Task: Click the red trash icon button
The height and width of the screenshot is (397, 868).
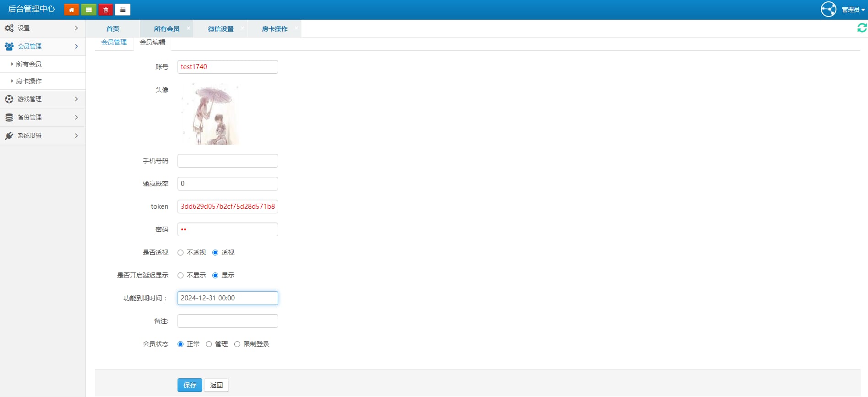Action: tap(106, 10)
